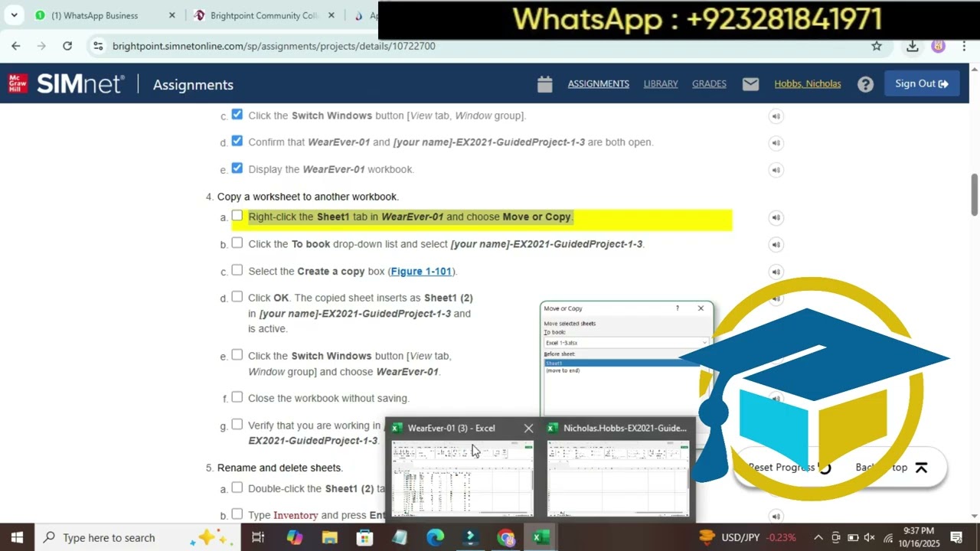The height and width of the screenshot is (551, 980).
Task: Reload the SIMnet page
Action: 67,46
